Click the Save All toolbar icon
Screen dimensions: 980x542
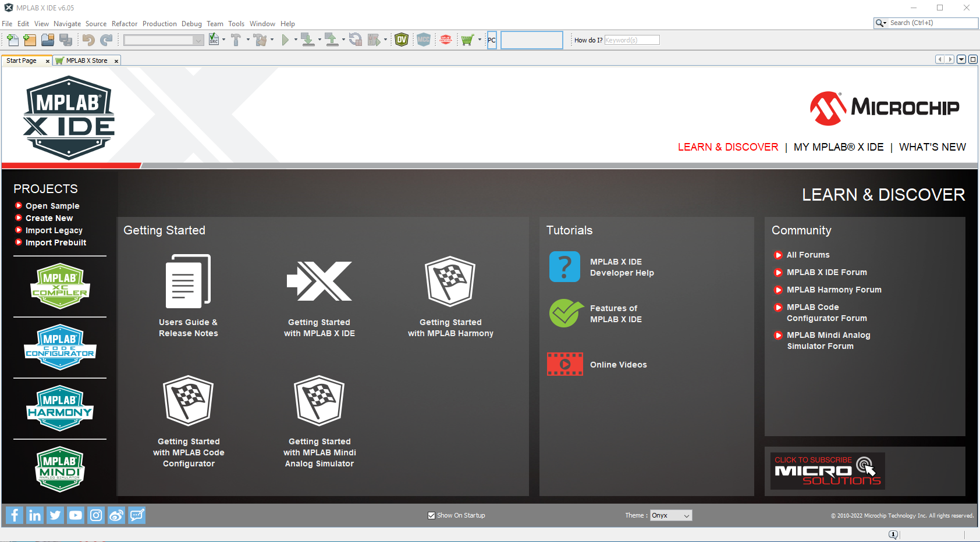point(66,40)
